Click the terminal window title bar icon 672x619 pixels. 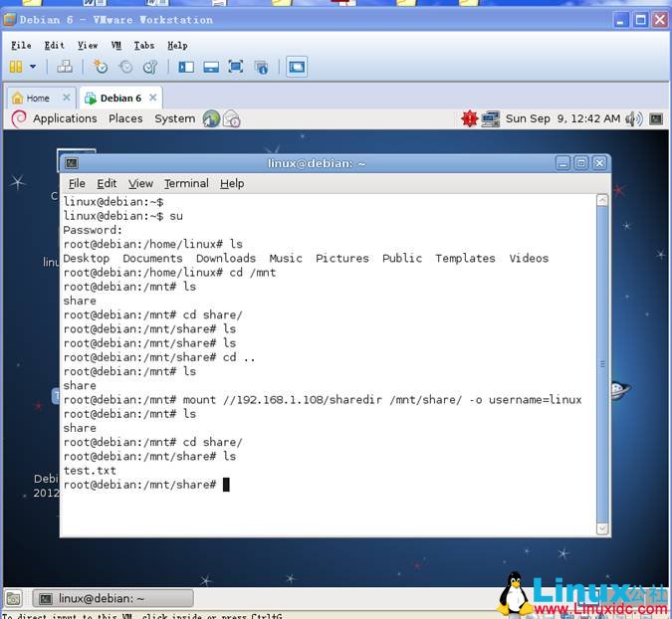point(72,163)
